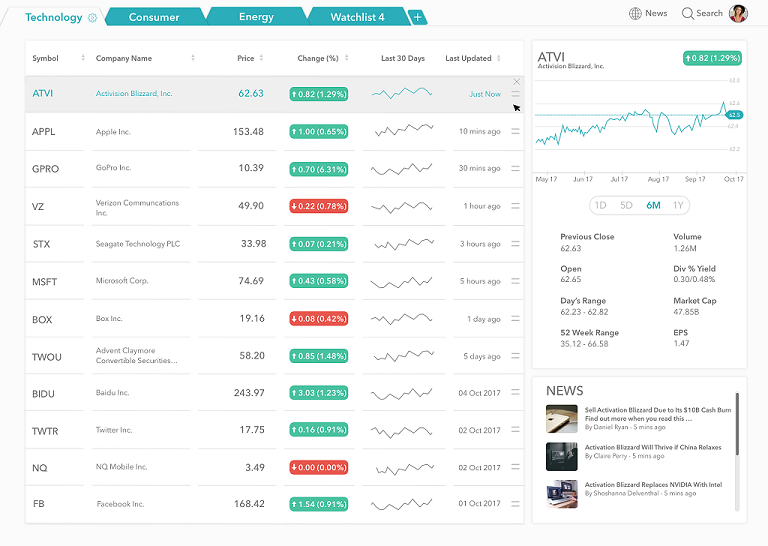Image resolution: width=768 pixels, height=546 pixels.
Task: Grab the drag handle on APPL row
Action: (516, 131)
